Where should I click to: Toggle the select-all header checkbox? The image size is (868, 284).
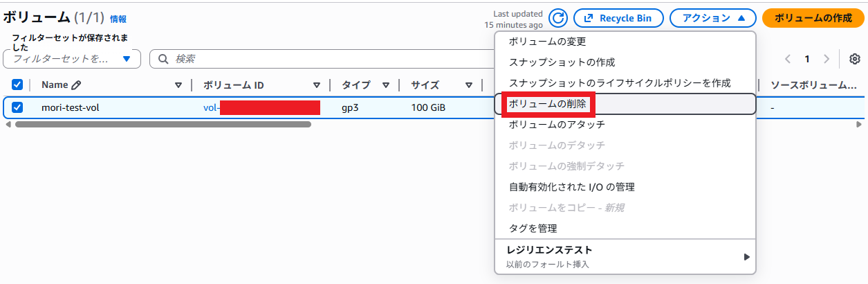pos(17,85)
